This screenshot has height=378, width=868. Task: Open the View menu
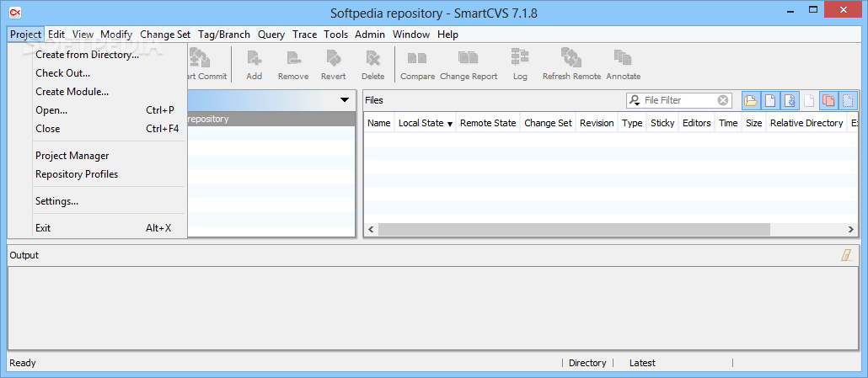click(83, 35)
